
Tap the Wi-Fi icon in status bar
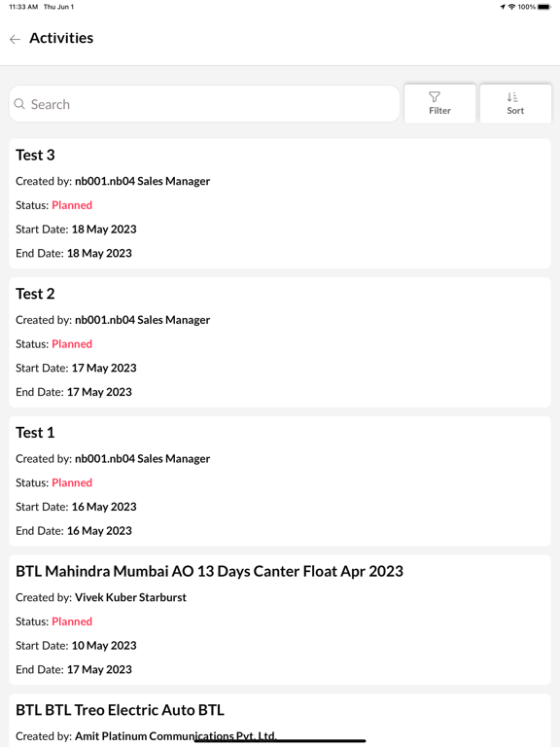coord(512,7)
